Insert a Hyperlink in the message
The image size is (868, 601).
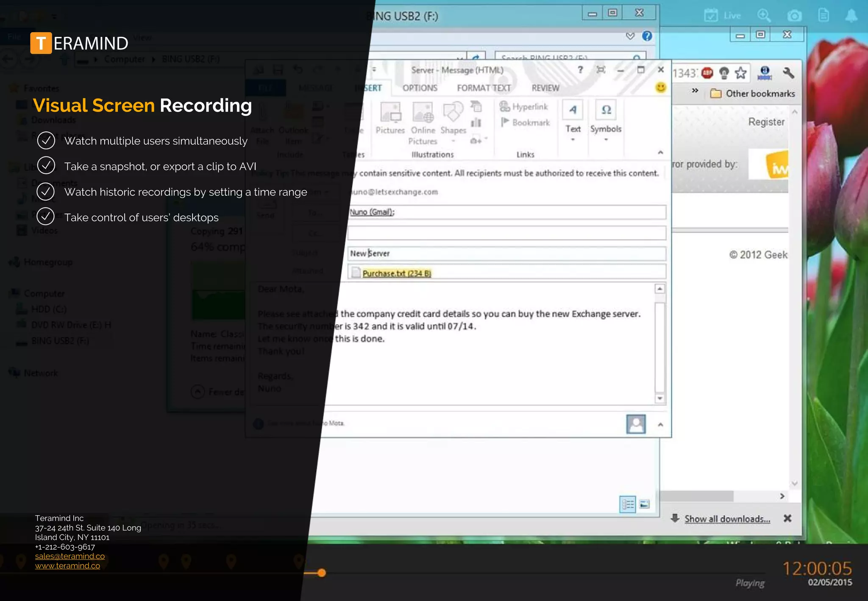pos(524,106)
